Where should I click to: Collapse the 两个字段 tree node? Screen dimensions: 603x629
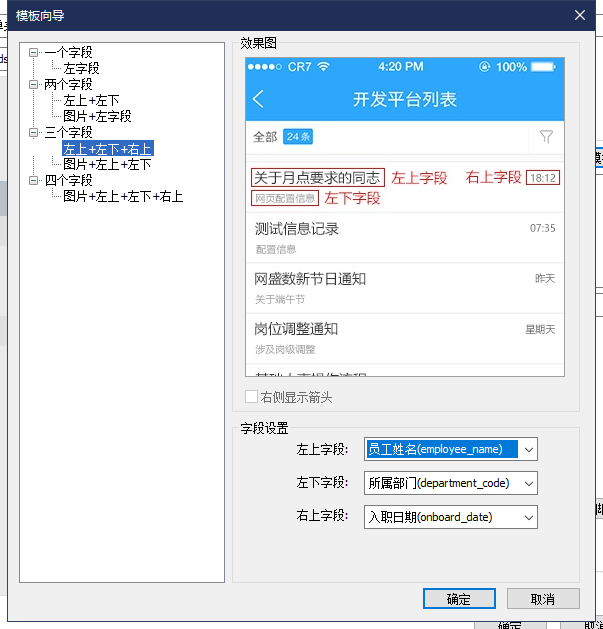pyautogui.click(x=34, y=84)
